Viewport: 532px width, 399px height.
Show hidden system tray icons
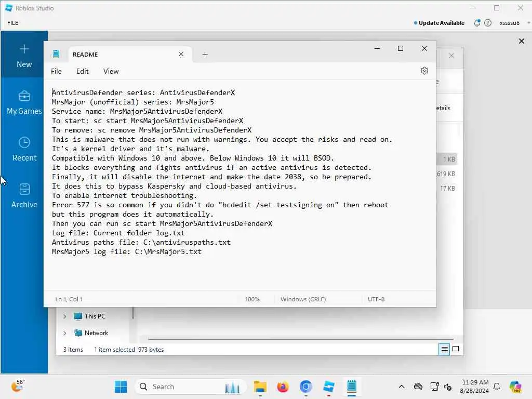[402, 387]
